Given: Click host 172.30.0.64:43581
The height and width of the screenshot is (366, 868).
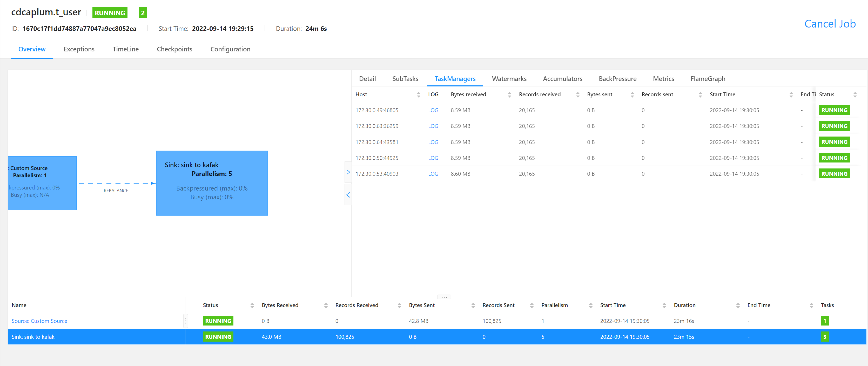Looking at the screenshot, I should coord(377,142).
